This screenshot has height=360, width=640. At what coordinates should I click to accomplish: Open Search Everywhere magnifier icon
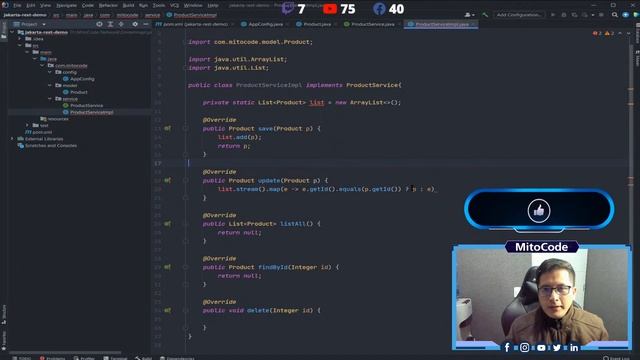615,15
